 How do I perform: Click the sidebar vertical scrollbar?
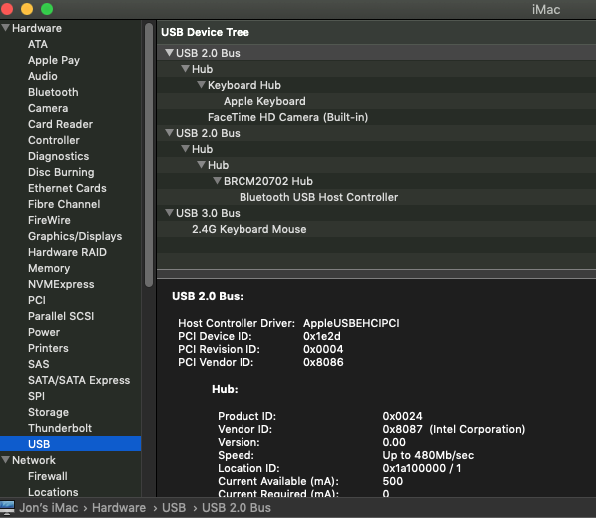pyautogui.click(x=149, y=155)
